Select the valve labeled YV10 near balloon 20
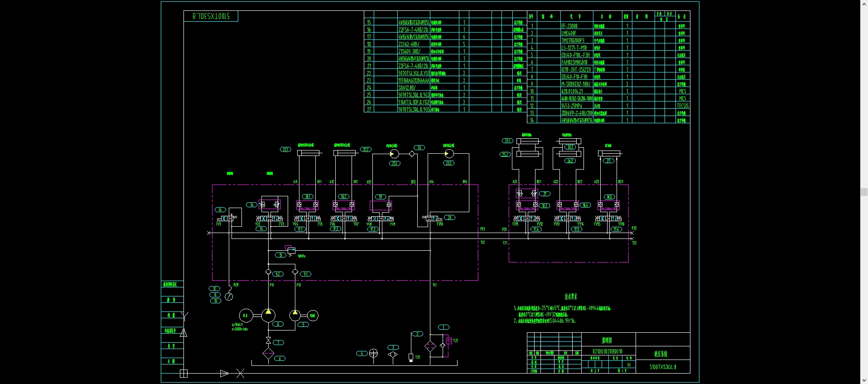The width and height of the screenshot is (868, 384). click(x=431, y=219)
